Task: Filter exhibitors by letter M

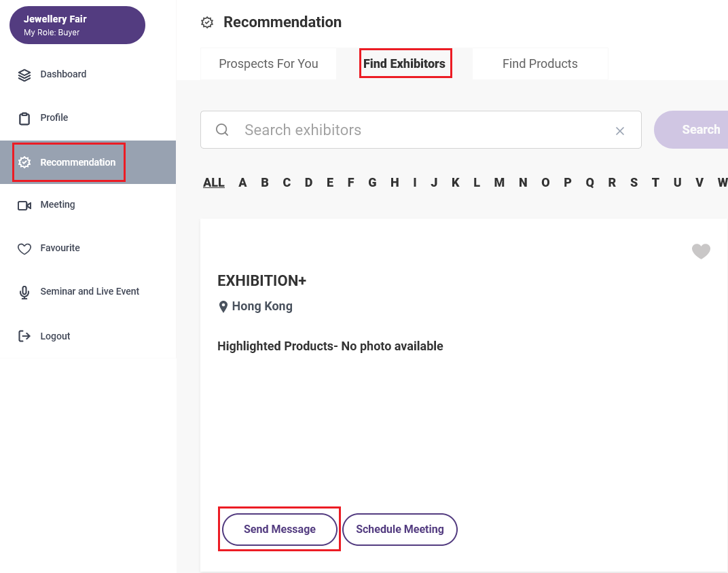Action: tap(499, 183)
